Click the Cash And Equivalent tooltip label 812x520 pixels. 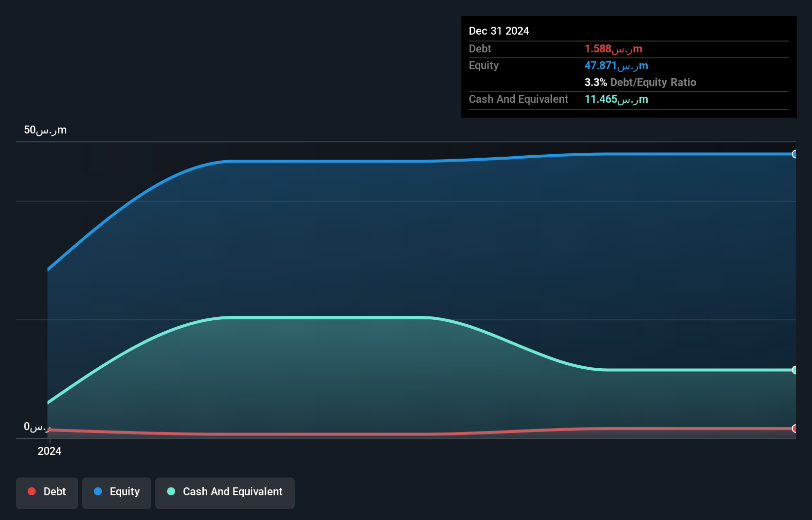point(518,99)
